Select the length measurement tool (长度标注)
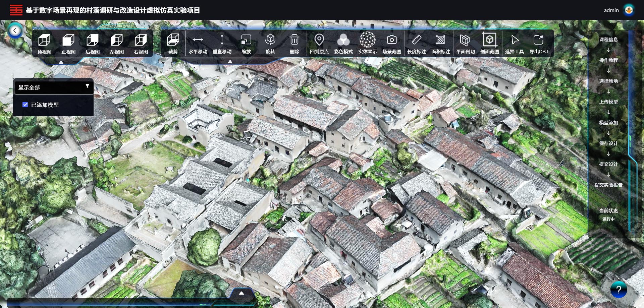644x308 pixels. coord(416,44)
